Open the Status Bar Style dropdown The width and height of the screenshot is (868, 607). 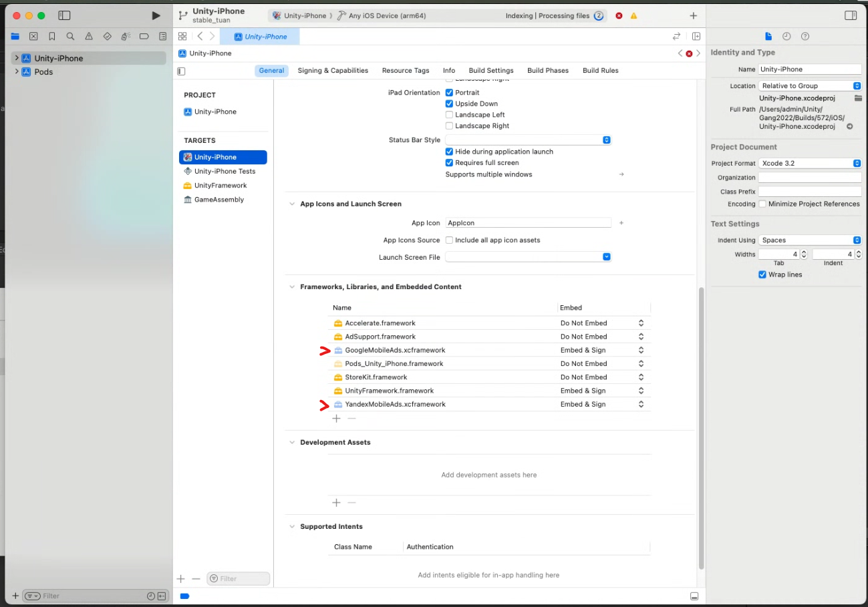pyautogui.click(x=529, y=140)
